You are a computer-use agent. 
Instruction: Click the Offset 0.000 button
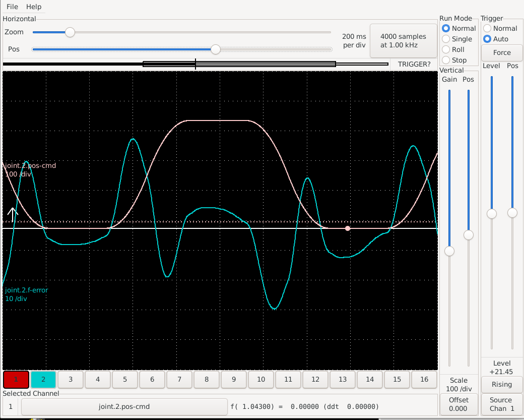458,404
